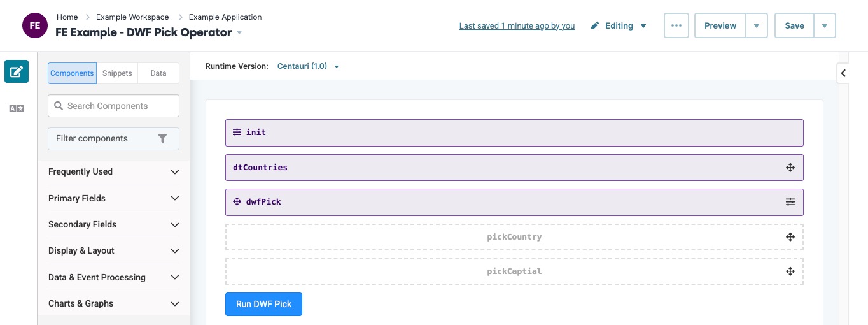Click the Run DWF Pick button
The width and height of the screenshot is (868, 325).
click(x=263, y=304)
